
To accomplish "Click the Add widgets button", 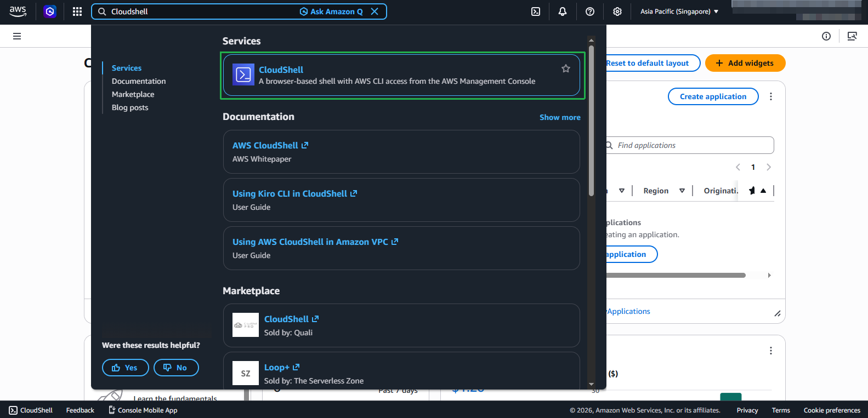I will [x=745, y=63].
